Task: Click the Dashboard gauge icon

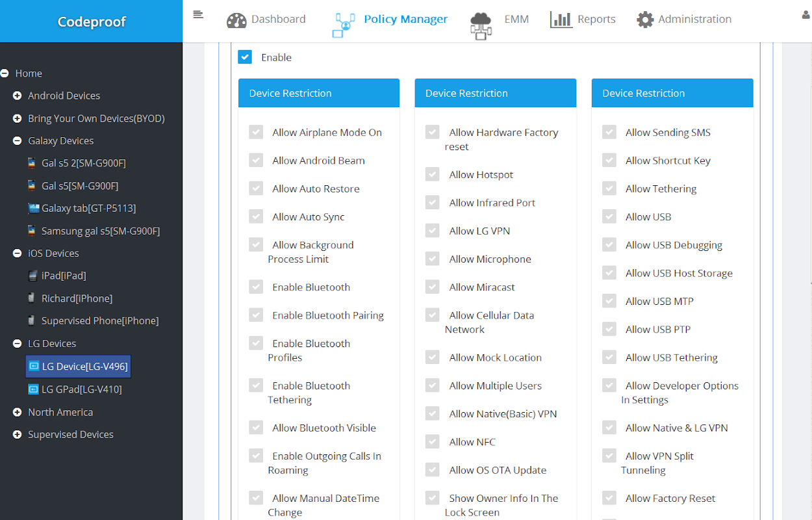Action: 236,20
